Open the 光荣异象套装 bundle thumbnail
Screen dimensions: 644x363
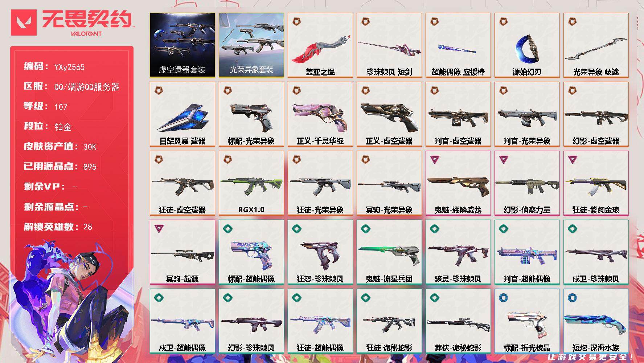(251, 45)
